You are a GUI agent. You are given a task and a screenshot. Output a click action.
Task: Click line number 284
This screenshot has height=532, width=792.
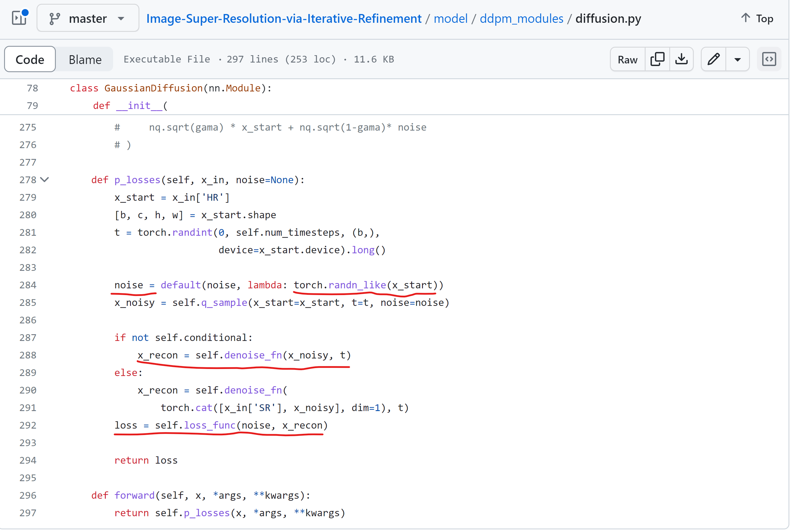(28, 285)
